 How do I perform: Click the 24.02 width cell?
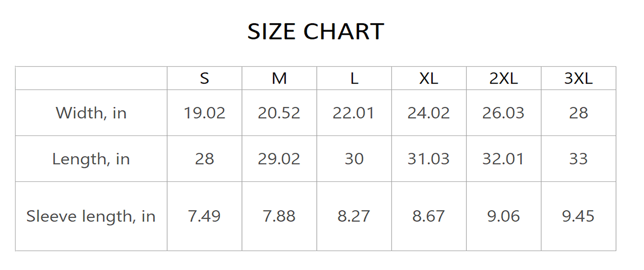pyautogui.click(x=429, y=113)
